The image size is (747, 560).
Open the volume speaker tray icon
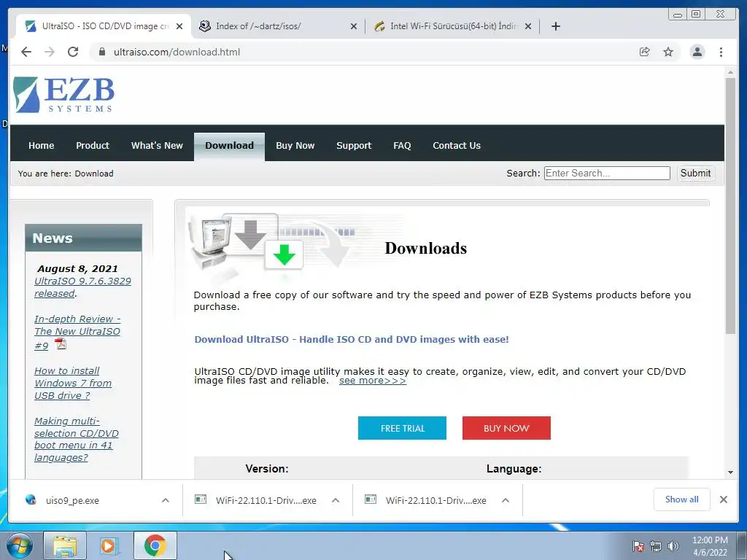(x=673, y=546)
